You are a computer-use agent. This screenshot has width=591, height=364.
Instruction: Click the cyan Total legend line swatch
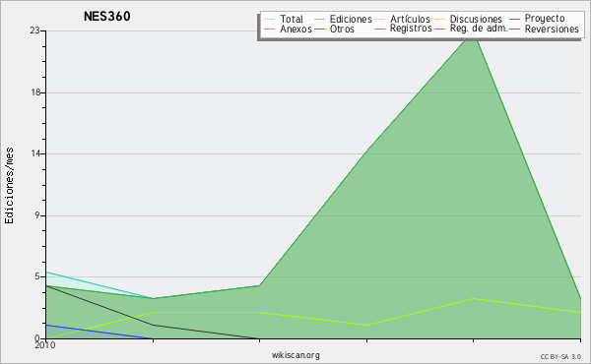pyautogui.click(x=270, y=19)
